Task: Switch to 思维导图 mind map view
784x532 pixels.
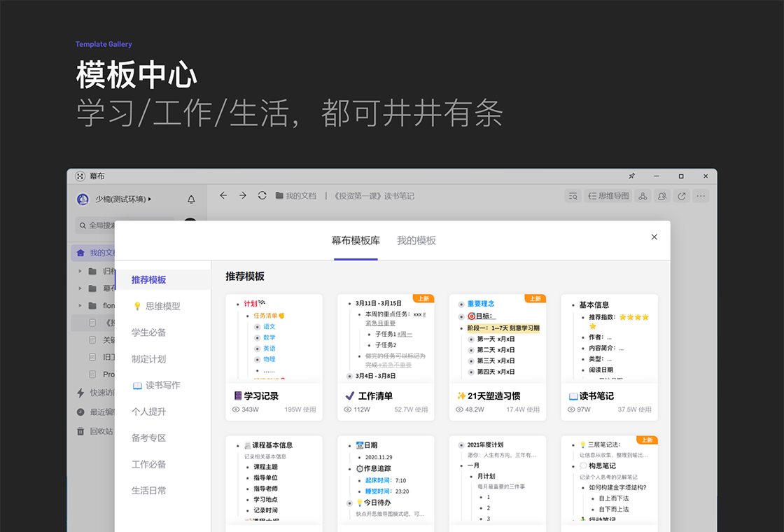Action: (608, 196)
